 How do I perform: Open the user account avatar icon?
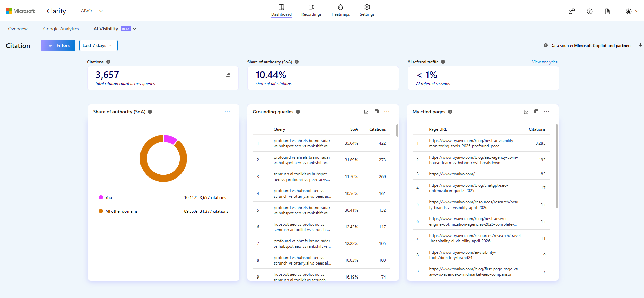[629, 11]
